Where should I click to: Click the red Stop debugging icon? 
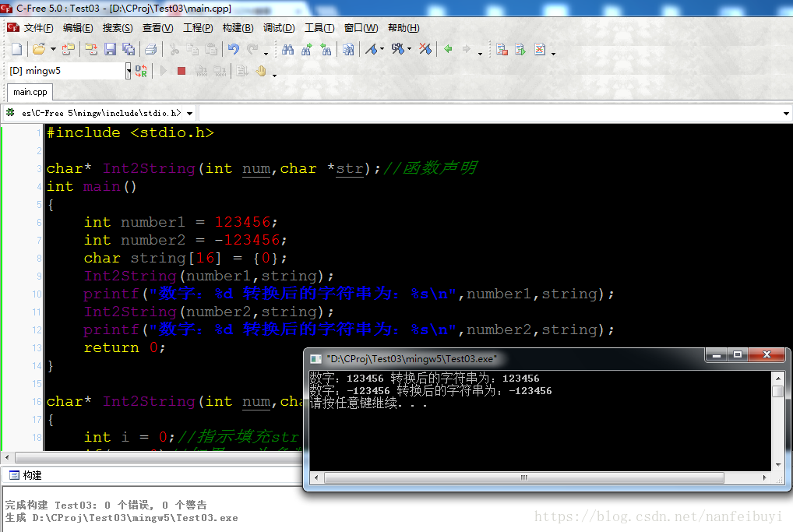(182, 71)
